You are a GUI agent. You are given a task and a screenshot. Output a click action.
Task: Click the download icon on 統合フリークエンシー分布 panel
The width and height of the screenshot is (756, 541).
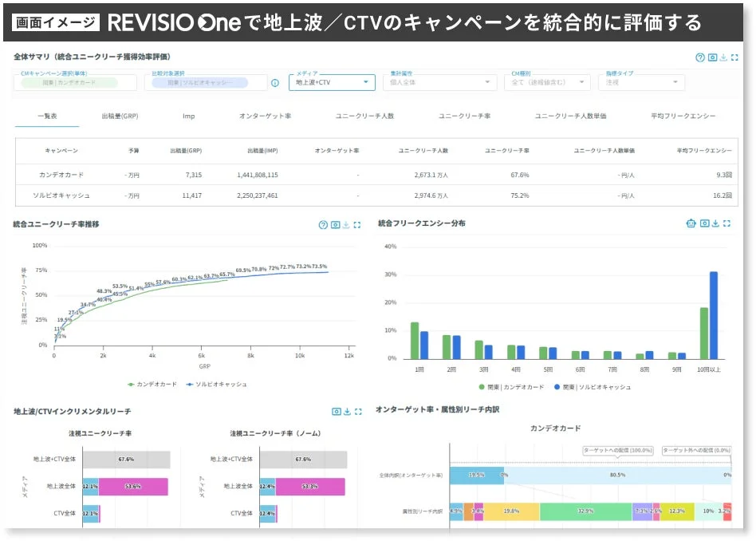pos(716,224)
